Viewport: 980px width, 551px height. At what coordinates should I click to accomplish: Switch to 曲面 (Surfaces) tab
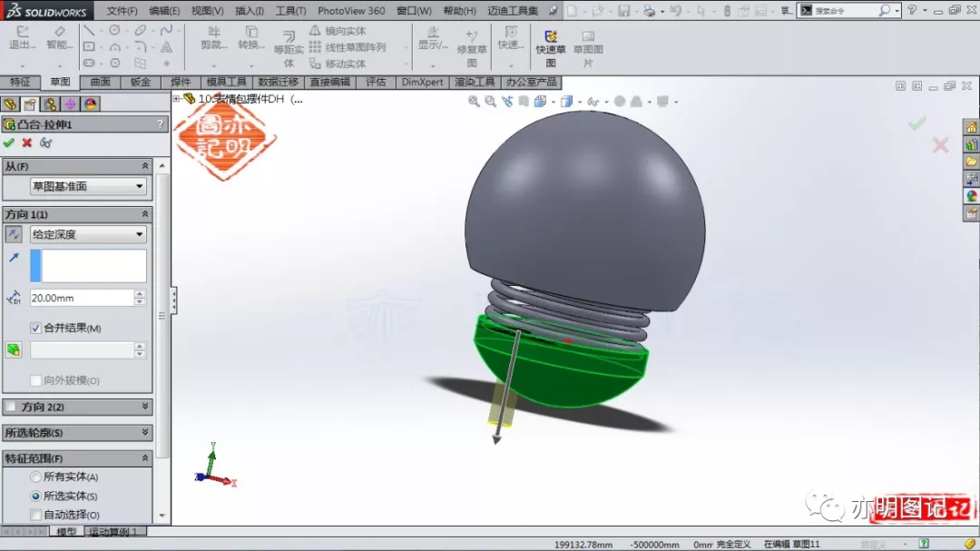(100, 82)
